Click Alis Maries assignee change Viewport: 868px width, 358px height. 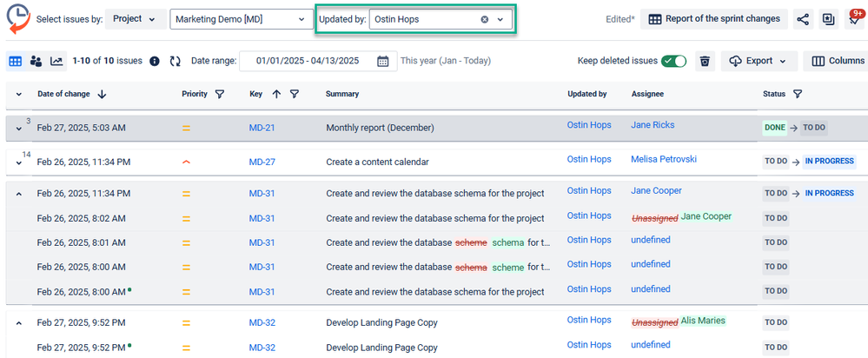(x=703, y=321)
